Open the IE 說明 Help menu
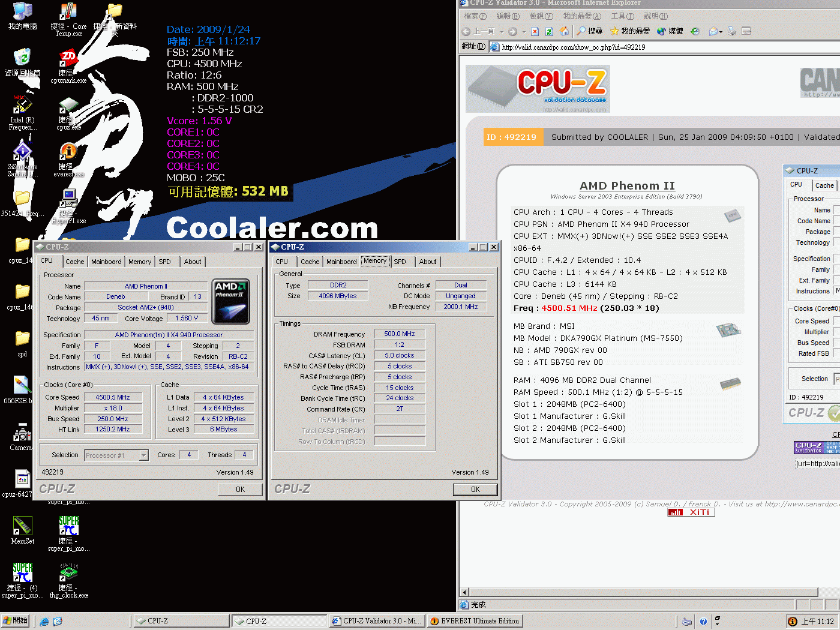This screenshot has width=840, height=630. 655,16
